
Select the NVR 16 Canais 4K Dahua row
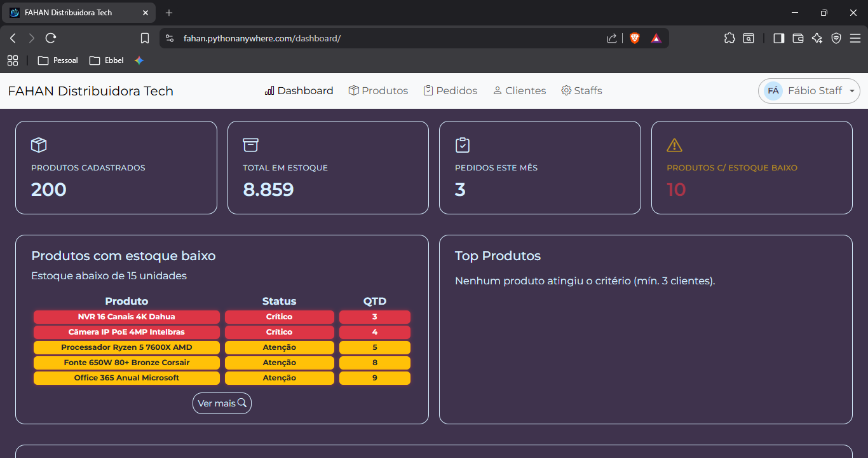pos(222,317)
